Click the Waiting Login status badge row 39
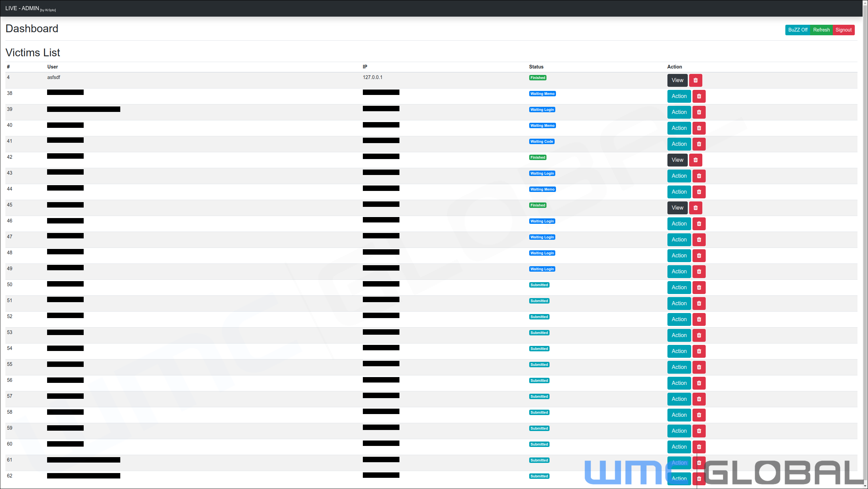The image size is (868, 489). [x=542, y=109]
